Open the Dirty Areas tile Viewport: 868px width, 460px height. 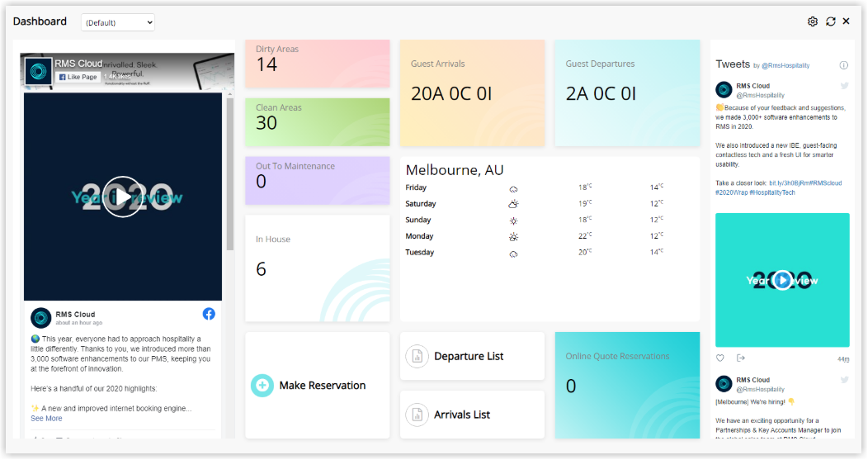point(317,64)
